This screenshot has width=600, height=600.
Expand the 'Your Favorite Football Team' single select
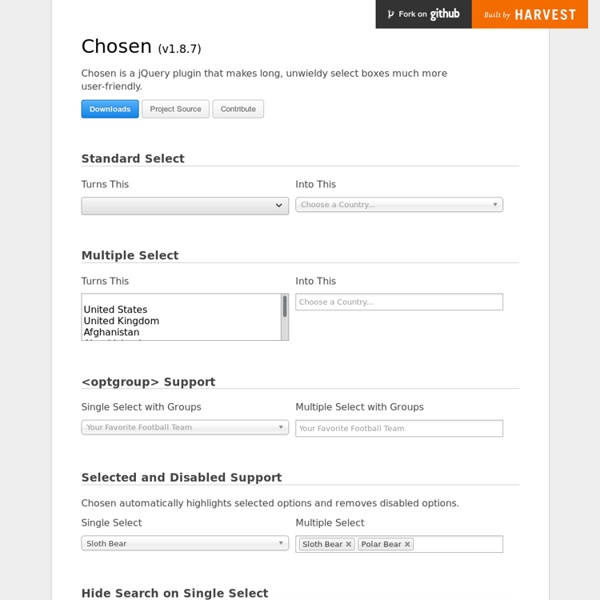point(180,427)
